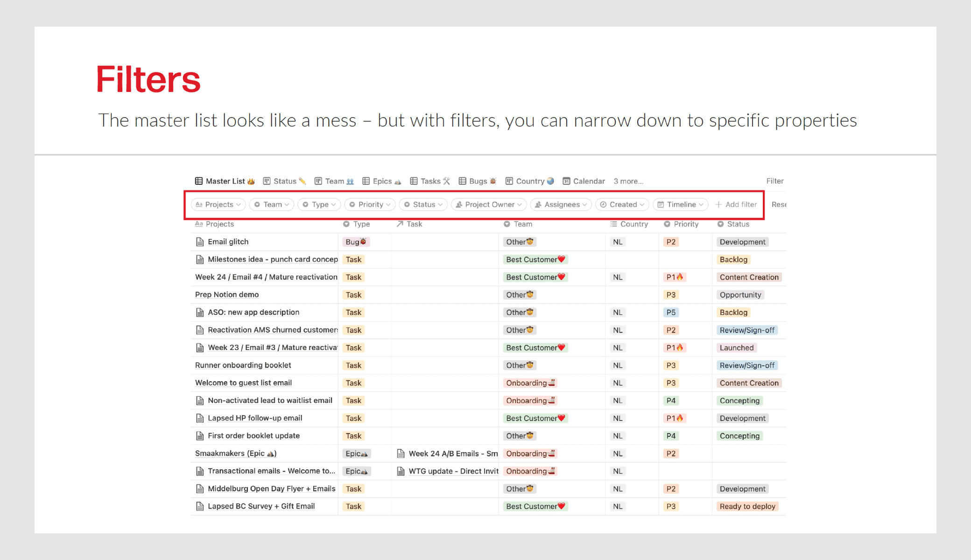Click page icon beside Lapsed BC Survey

click(x=200, y=506)
